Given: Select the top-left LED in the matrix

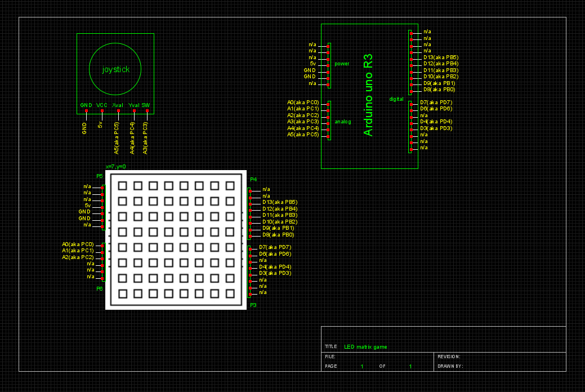Looking at the screenshot, I should coord(122,185).
